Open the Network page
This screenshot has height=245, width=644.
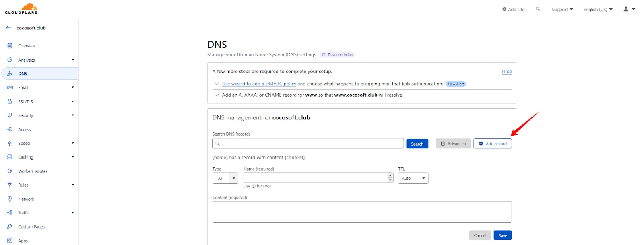click(26, 199)
